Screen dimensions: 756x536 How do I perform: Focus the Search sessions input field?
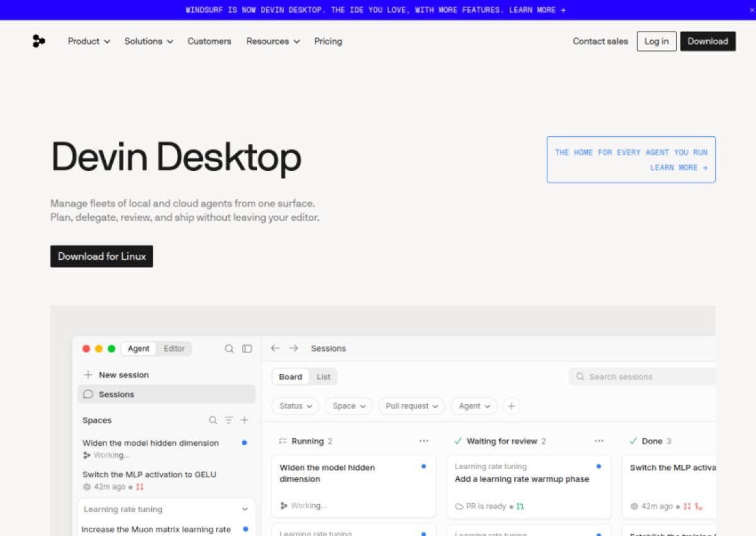tap(642, 376)
